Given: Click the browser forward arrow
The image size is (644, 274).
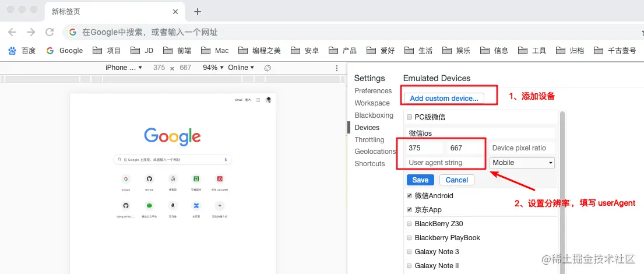Looking at the screenshot, I should click(31, 32).
